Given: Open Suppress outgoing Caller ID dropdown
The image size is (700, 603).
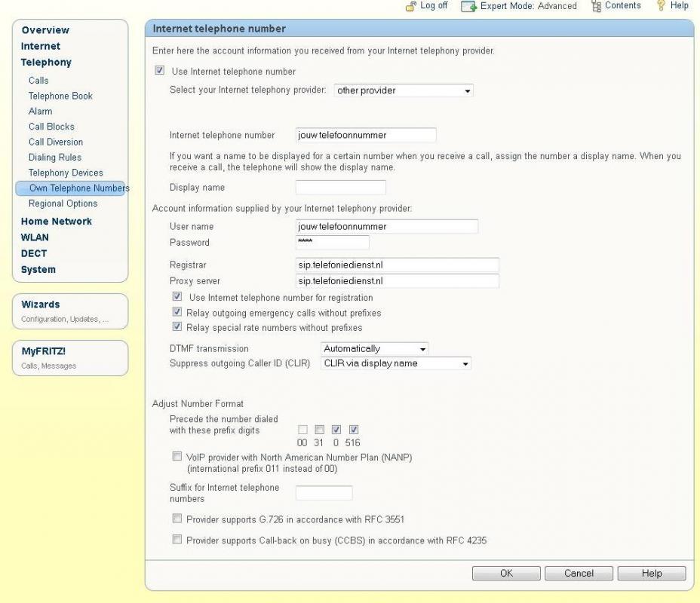Looking at the screenshot, I should (395, 363).
